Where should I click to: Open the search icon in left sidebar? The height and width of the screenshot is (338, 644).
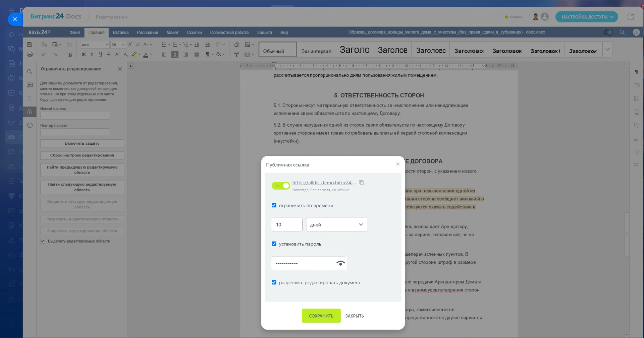pyautogui.click(x=30, y=72)
